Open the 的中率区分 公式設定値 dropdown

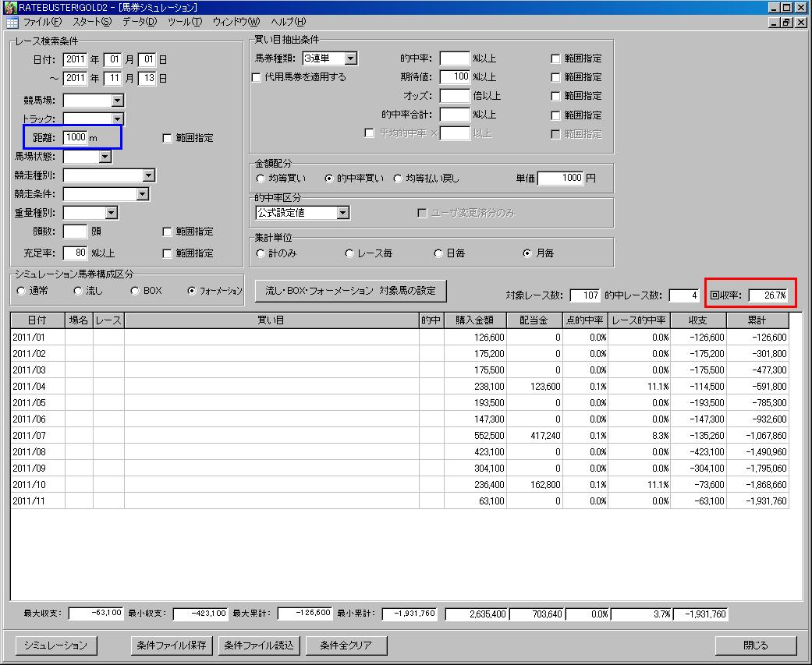pos(343,212)
